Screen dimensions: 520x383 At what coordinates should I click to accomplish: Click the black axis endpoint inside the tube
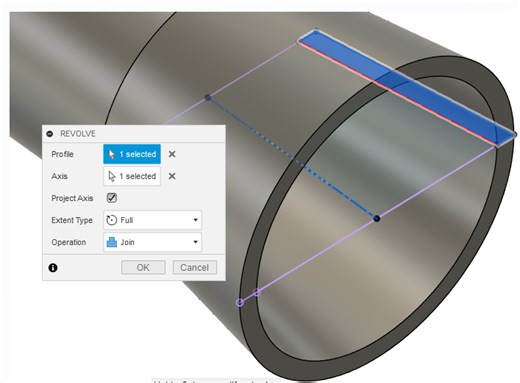click(377, 219)
